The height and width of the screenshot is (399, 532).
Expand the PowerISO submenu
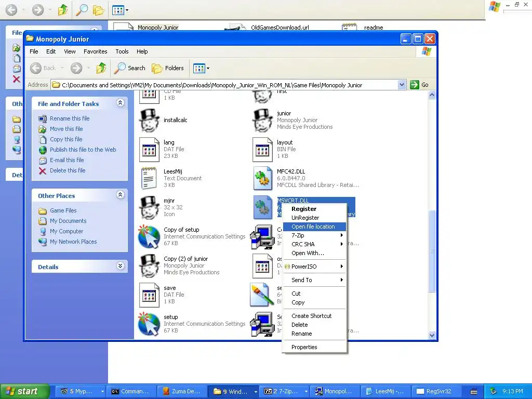(314, 267)
